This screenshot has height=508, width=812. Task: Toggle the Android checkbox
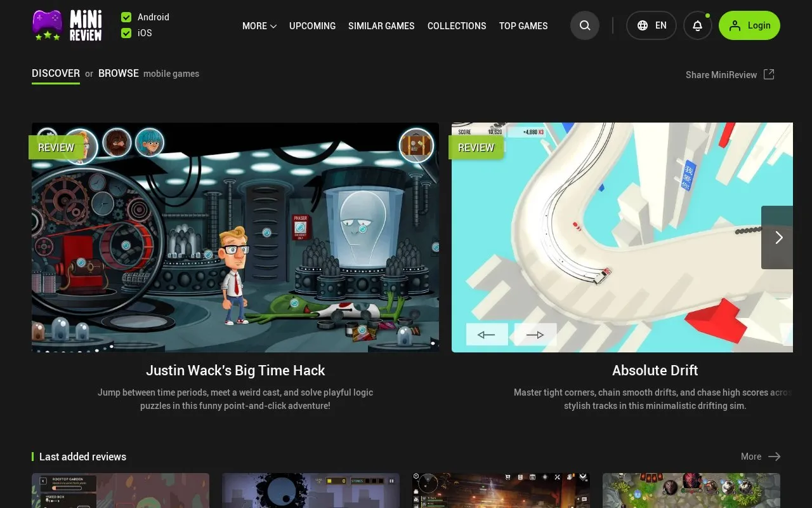(126, 17)
